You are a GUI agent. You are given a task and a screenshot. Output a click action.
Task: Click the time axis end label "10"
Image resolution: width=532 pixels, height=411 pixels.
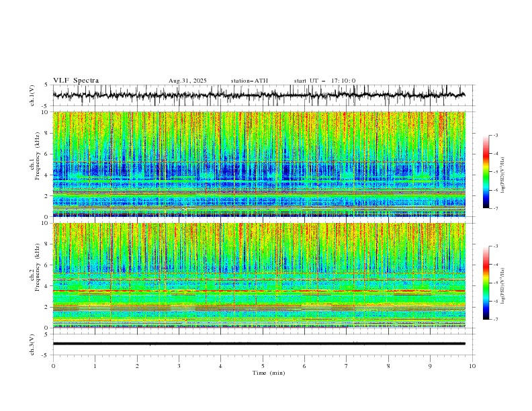tap(472, 366)
